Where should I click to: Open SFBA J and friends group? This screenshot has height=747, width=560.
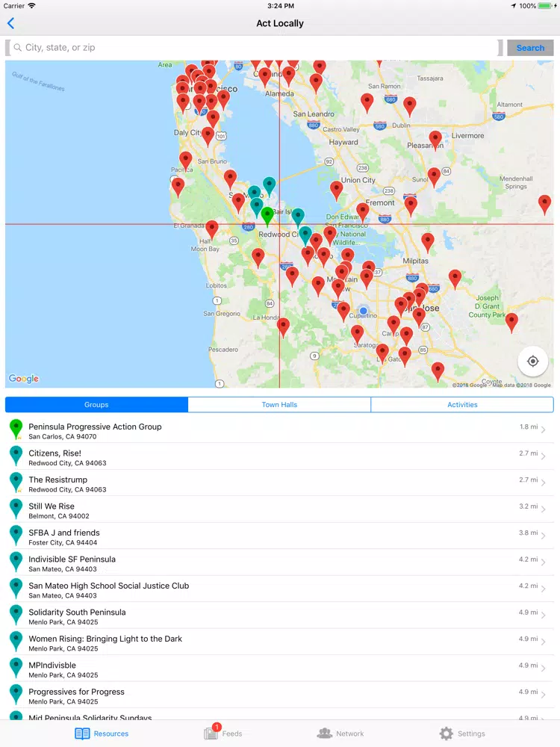(x=279, y=536)
